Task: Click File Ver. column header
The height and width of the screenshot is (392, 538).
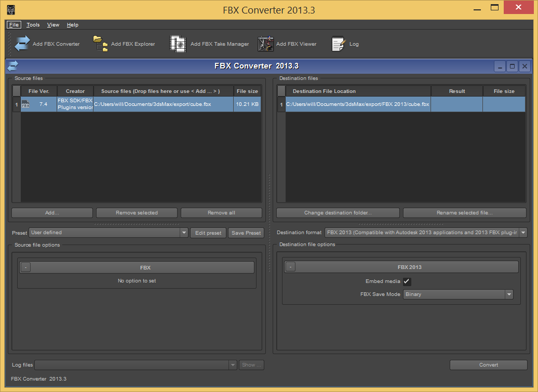Action: point(39,91)
